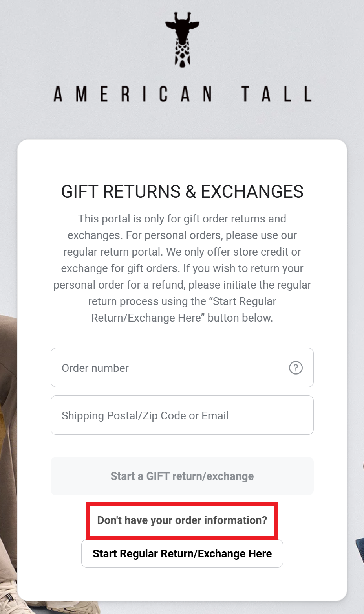Click the "Order number" placeholder text
364x614 pixels.
95,368
